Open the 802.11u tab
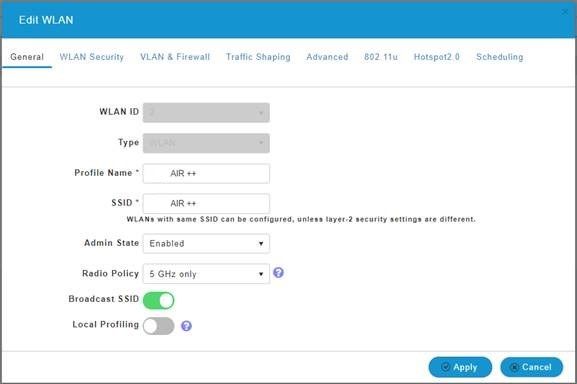Image resolution: width=577 pixels, height=384 pixels. 381,57
